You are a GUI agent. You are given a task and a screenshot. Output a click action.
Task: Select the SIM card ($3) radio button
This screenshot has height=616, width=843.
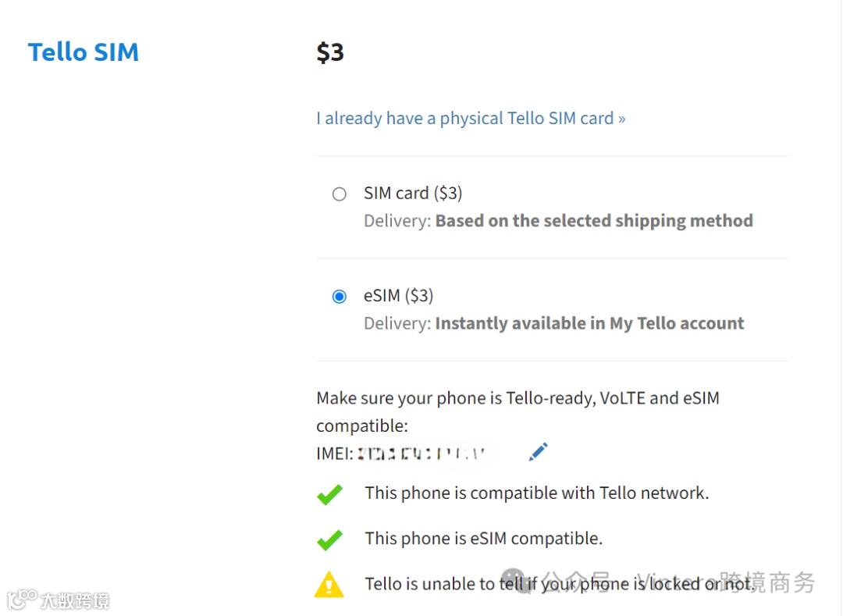[340, 194]
